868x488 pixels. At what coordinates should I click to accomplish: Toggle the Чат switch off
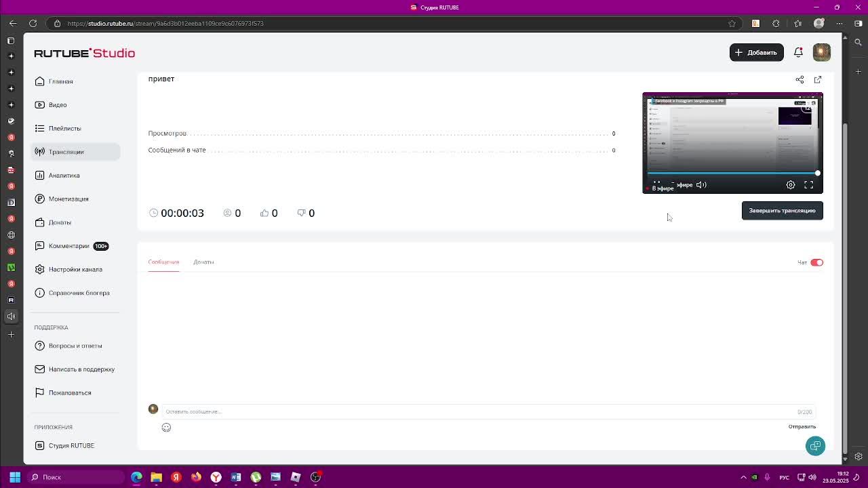pos(816,262)
